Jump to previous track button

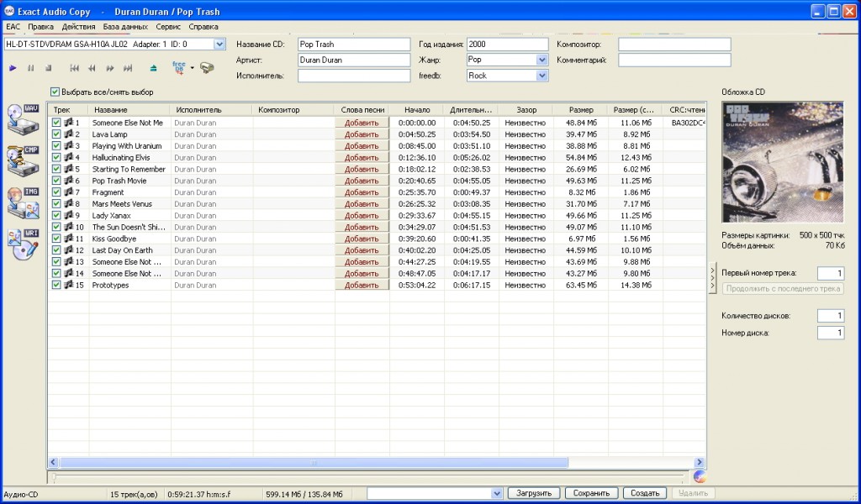[75, 68]
